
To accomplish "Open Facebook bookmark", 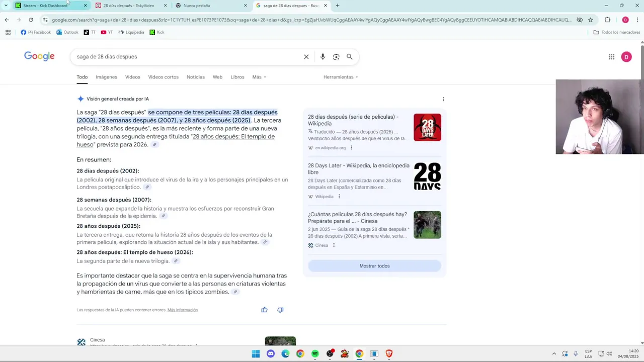I will (36, 32).
